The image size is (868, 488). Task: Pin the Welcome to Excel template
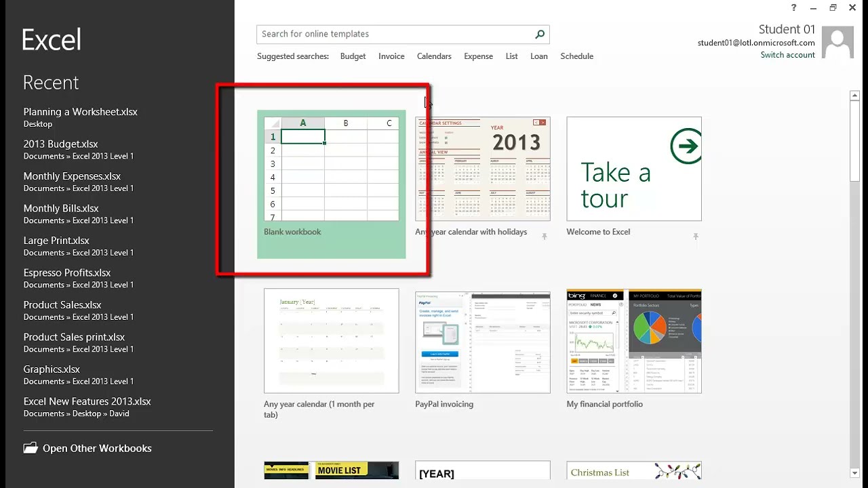tap(695, 237)
